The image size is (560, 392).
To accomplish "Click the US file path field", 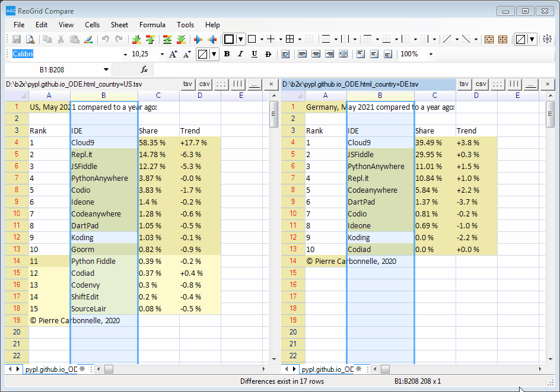I will coord(92,84).
